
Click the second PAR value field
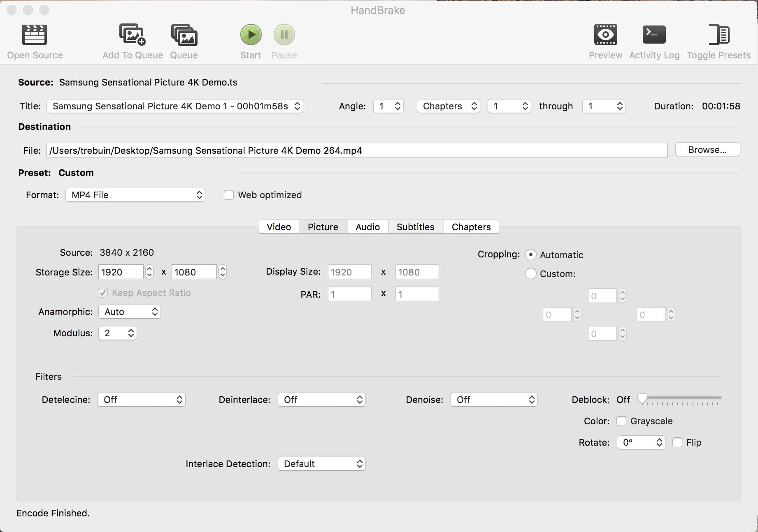[x=417, y=294]
